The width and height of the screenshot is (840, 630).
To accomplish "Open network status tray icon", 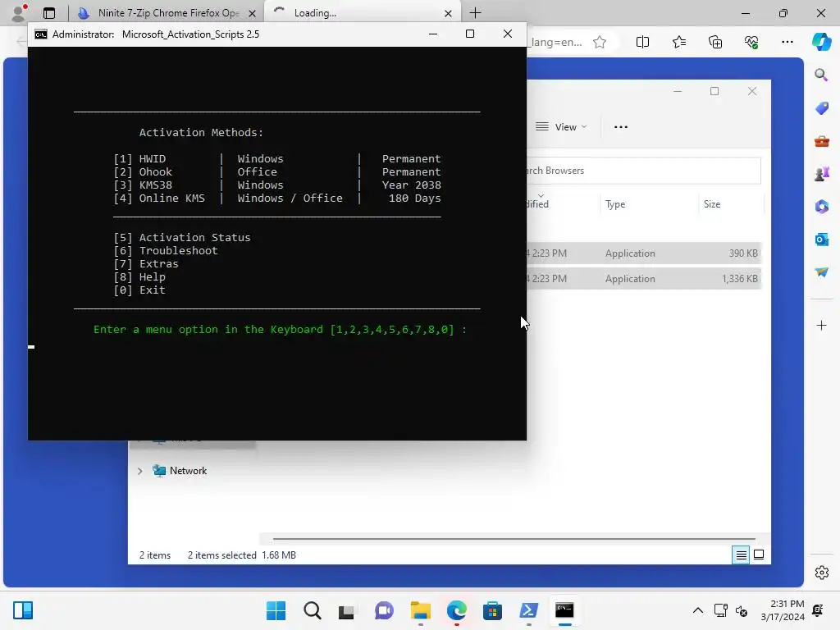I will click(x=720, y=610).
